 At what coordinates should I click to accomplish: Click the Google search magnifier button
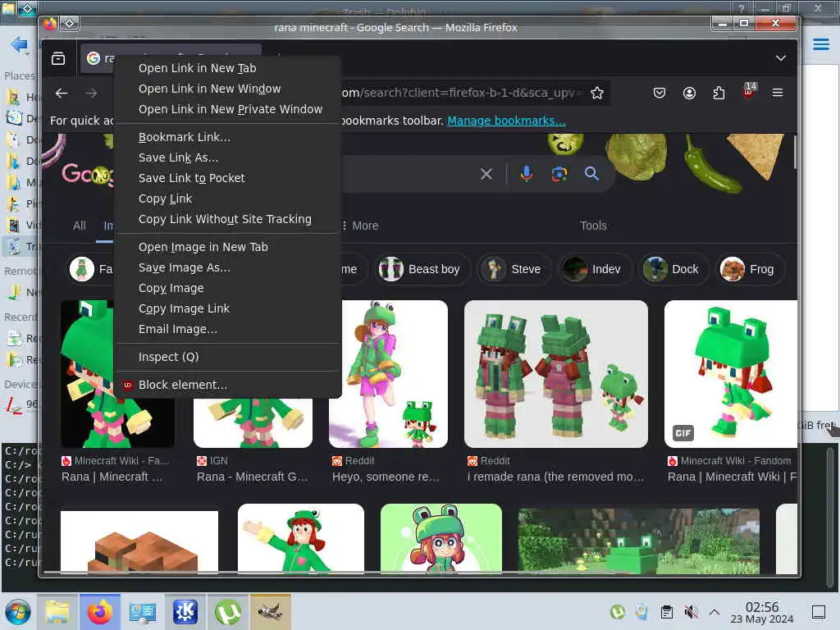click(591, 174)
